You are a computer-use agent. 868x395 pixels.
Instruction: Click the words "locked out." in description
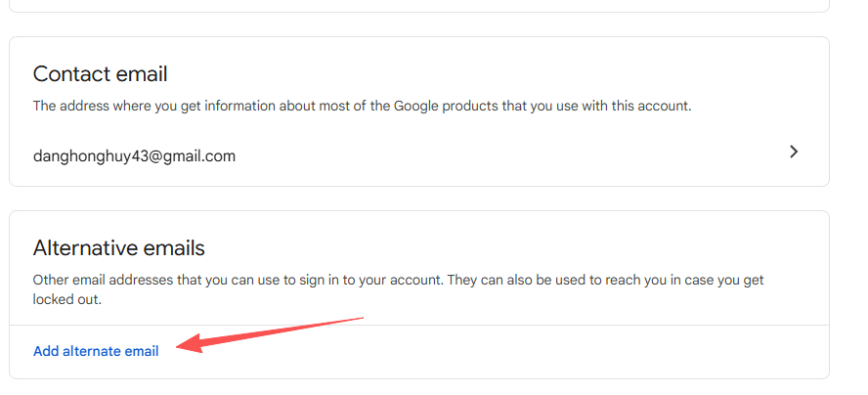pos(67,300)
